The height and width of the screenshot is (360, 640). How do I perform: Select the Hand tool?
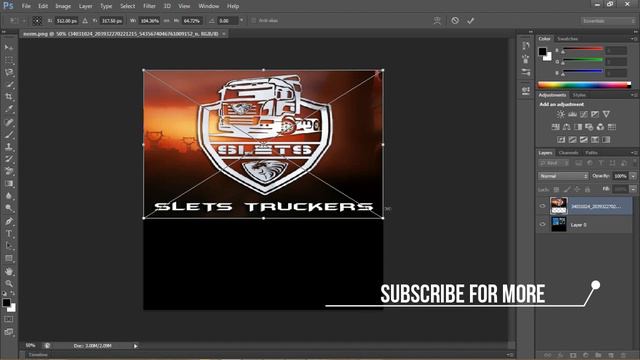(9, 271)
